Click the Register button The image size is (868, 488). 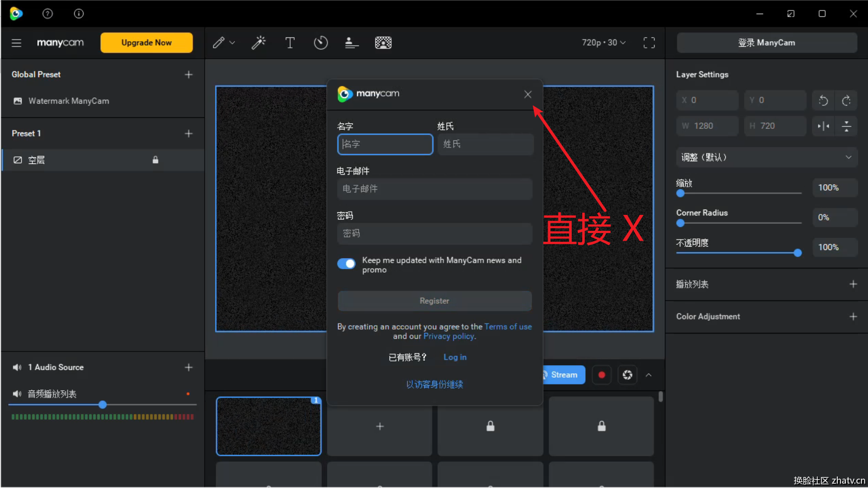coord(435,301)
